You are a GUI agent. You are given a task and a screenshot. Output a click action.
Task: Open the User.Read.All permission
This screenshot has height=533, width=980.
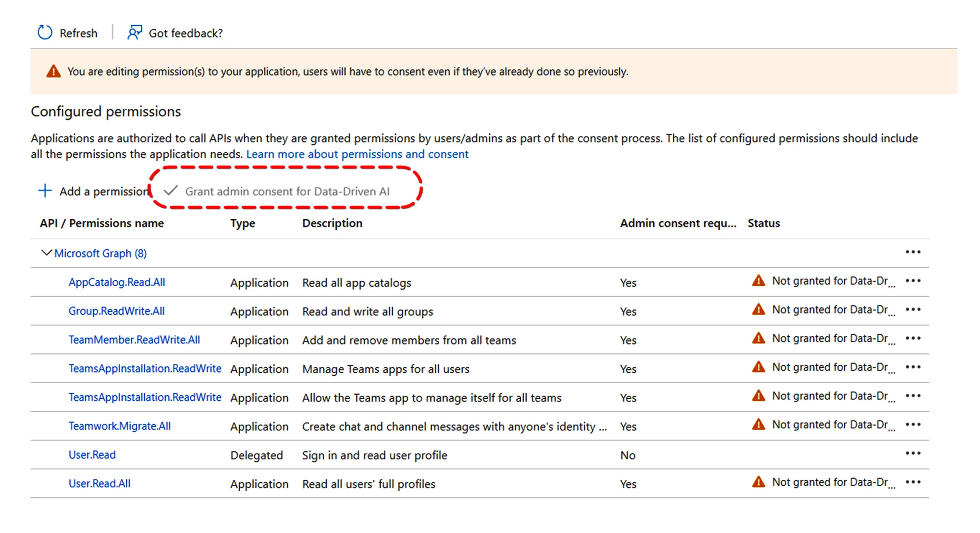click(x=99, y=483)
